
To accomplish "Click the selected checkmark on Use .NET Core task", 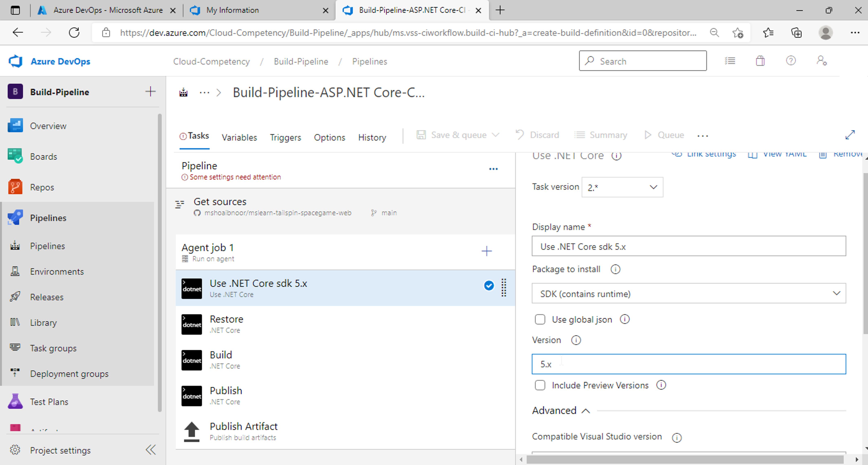I will pyautogui.click(x=488, y=286).
